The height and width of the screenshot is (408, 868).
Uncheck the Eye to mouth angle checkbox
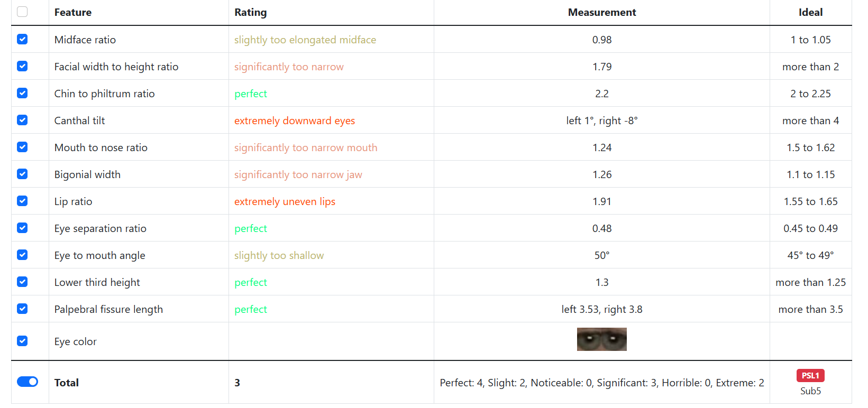pos(22,255)
